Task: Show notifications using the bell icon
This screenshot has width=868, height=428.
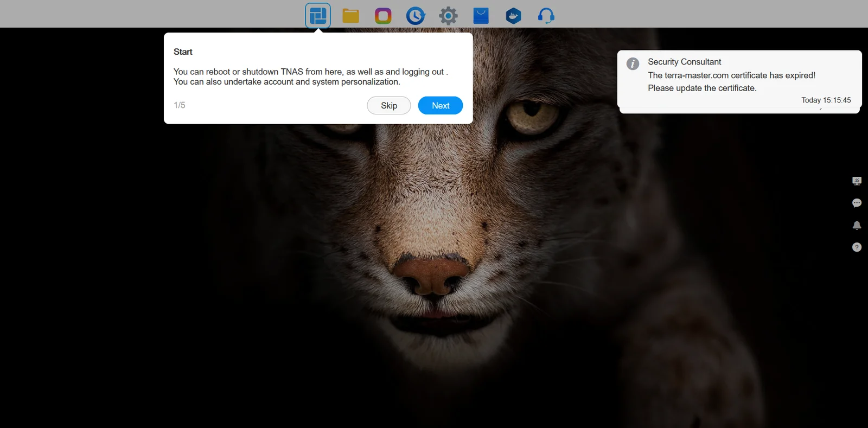Action: click(x=857, y=225)
